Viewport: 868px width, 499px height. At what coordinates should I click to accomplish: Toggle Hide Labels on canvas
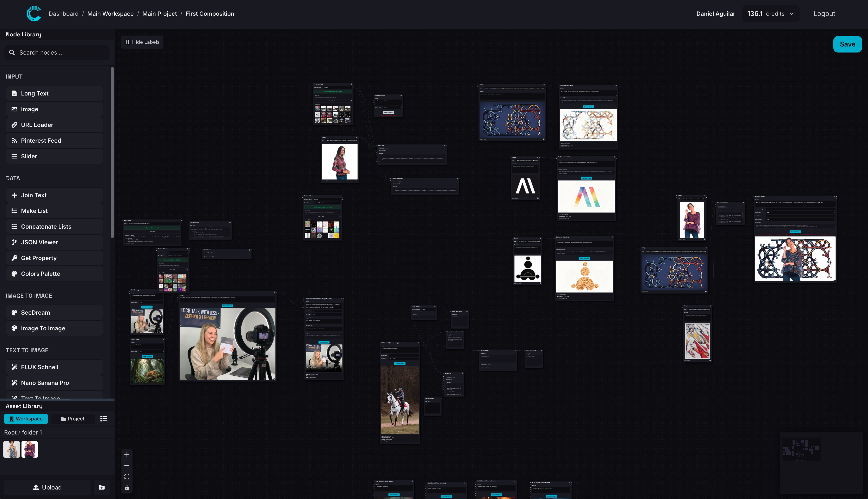142,42
